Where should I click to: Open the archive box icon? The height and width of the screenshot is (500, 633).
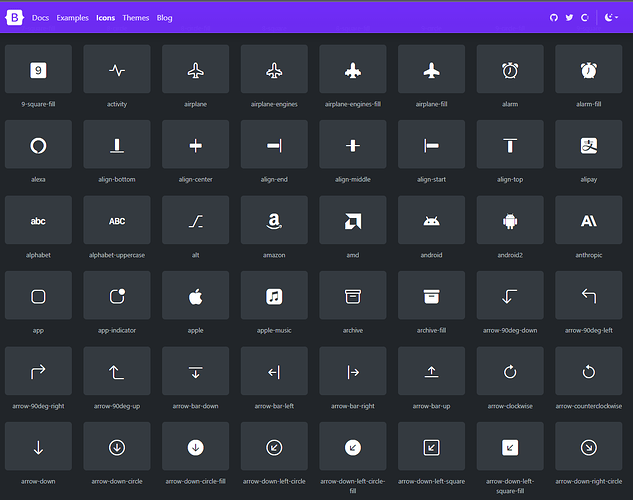click(x=353, y=295)
